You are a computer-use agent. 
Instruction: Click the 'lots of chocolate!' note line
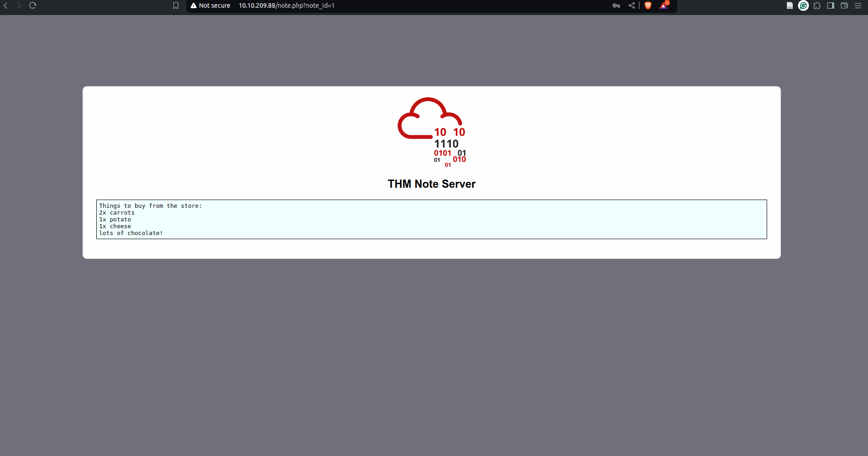[x=131, y=233]
